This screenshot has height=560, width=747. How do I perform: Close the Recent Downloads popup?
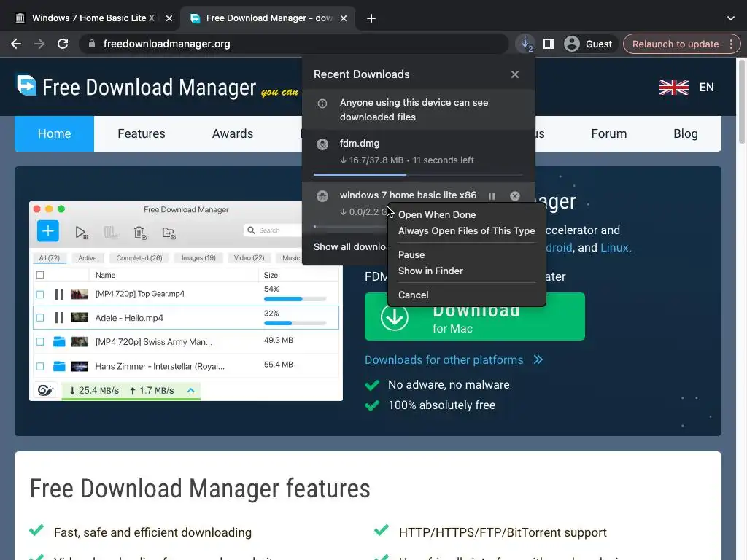point(514,74)
